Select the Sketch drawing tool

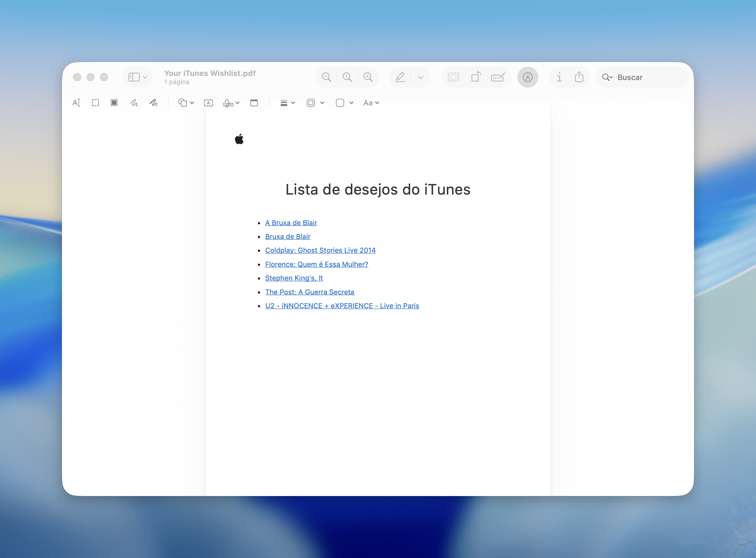pyautogui.click(x=134, y=103)
